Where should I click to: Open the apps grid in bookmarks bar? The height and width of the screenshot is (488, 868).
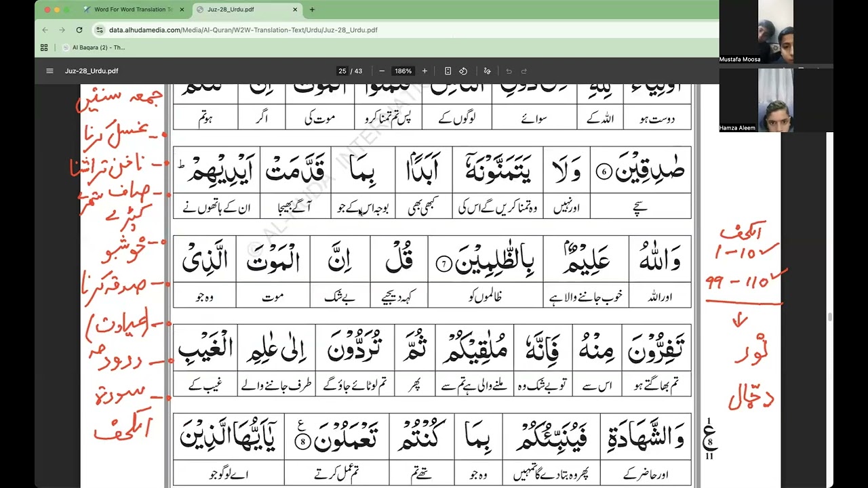[x=44, y=47]
